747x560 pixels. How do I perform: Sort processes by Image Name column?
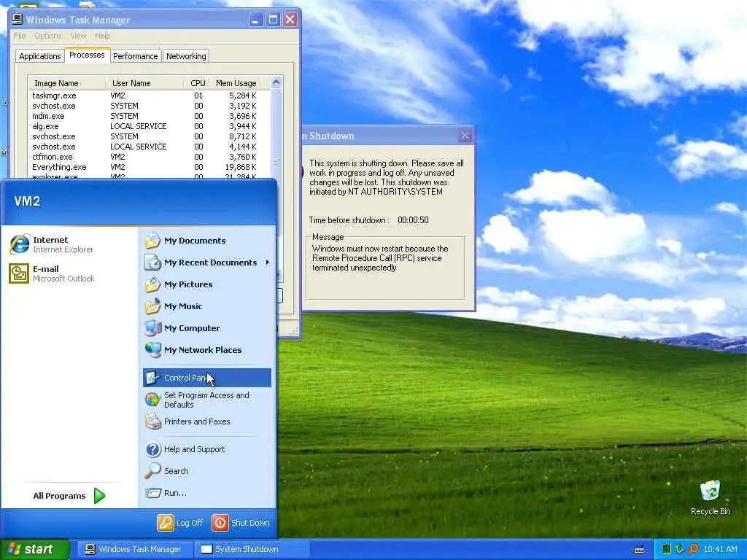coord(66,83)
